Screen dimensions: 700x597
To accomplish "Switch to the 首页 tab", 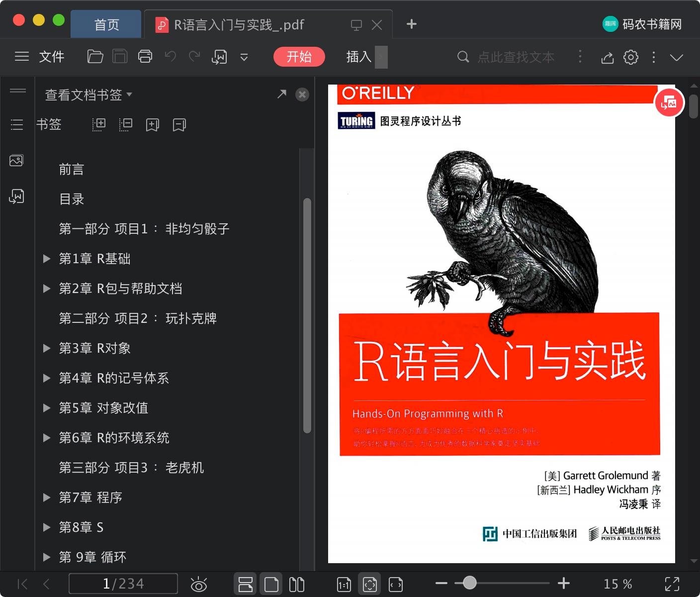I will [x=106, y=24].
